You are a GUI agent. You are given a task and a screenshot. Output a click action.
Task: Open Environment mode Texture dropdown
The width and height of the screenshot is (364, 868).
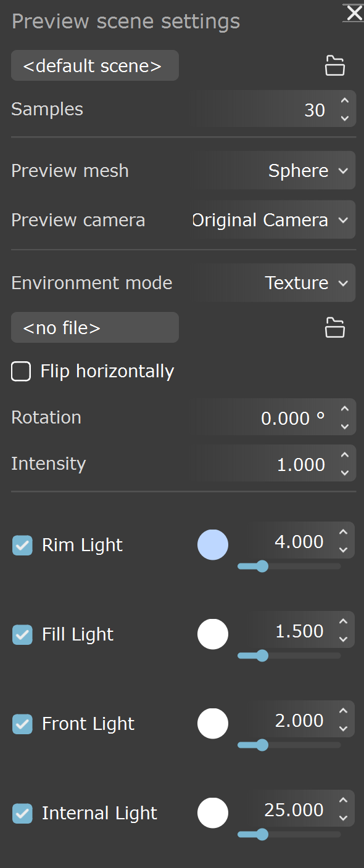276,283
